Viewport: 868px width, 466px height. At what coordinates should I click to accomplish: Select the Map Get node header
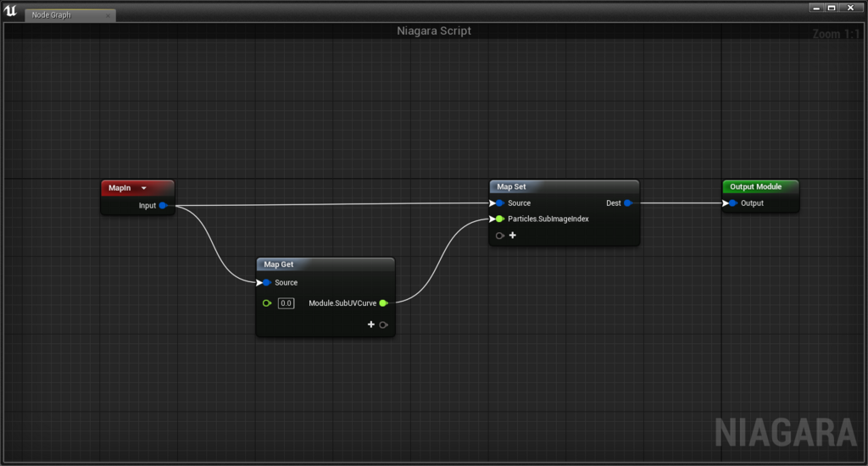click(x=325, y=264)
